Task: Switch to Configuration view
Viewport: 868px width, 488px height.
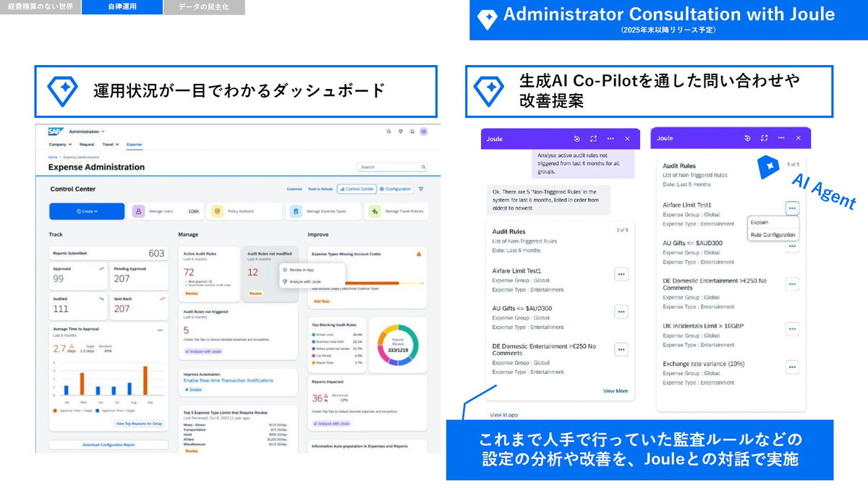Action: (396, 189)
